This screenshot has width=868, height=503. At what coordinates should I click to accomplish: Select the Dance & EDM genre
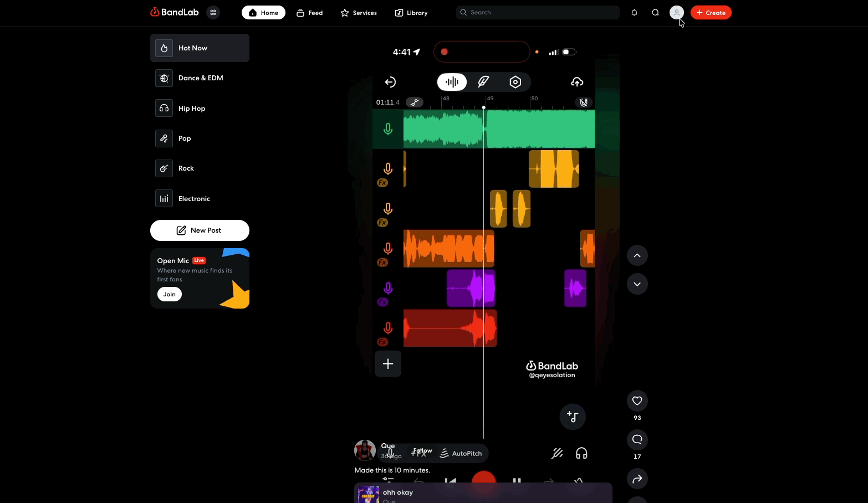[x=200, y=78]
